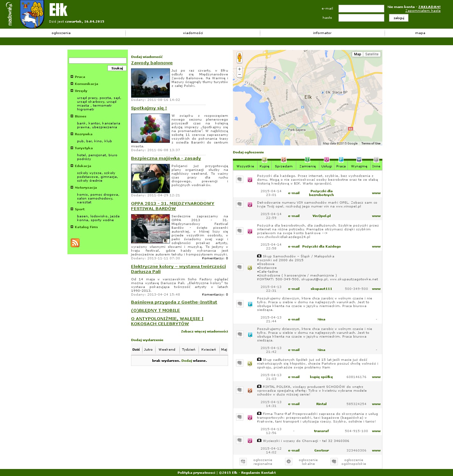The image size is (453, 476).
Task: Click the Wynajmę category W icon
Action: pos(359,159)
